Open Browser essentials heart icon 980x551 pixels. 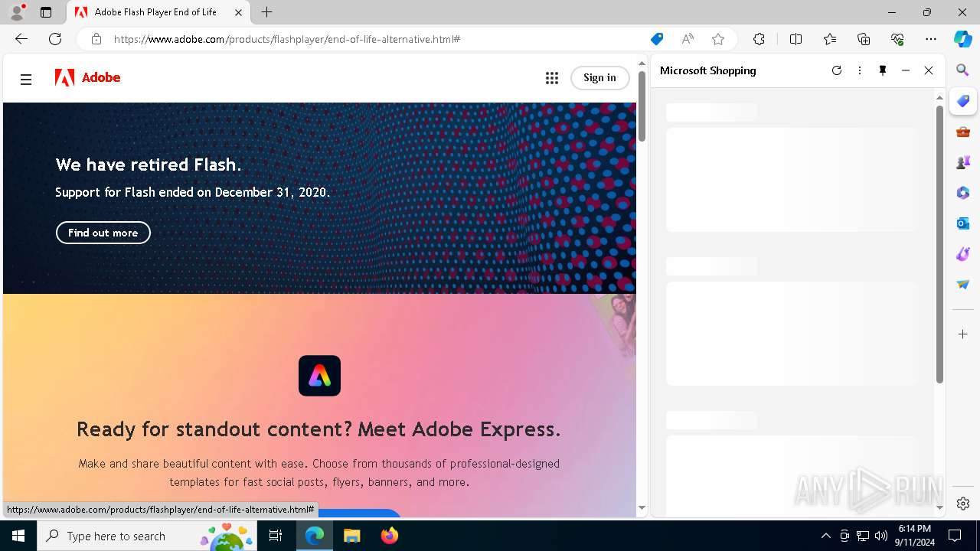click(897, 39)
